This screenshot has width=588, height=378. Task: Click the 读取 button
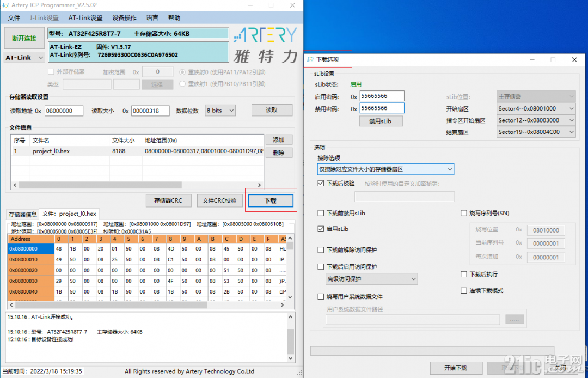272,110
